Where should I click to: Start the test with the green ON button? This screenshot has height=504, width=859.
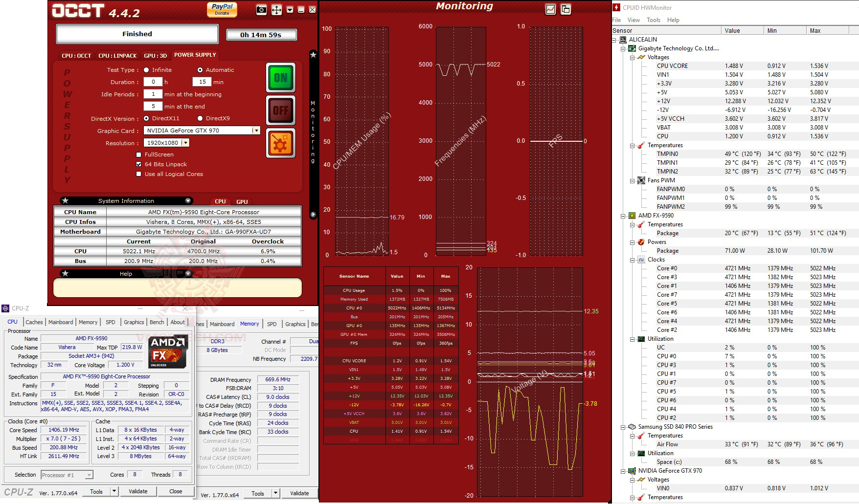coord(280,78)
